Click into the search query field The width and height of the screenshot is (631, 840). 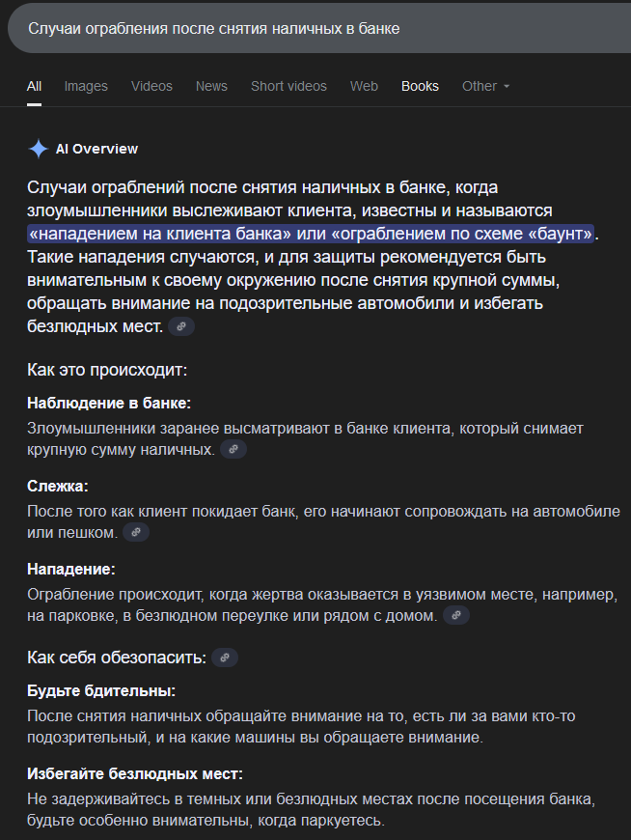(x=319, y=28)
